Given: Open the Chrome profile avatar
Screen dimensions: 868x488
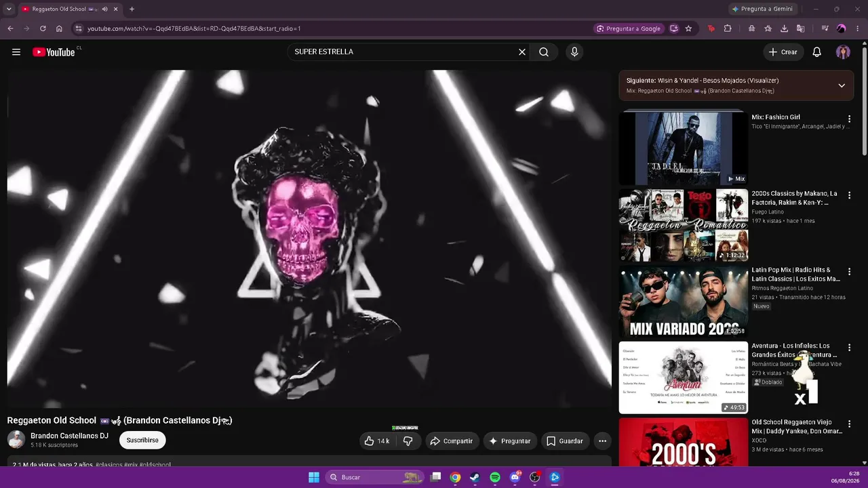Looking at the screenshot, I should tap(842, 28).
